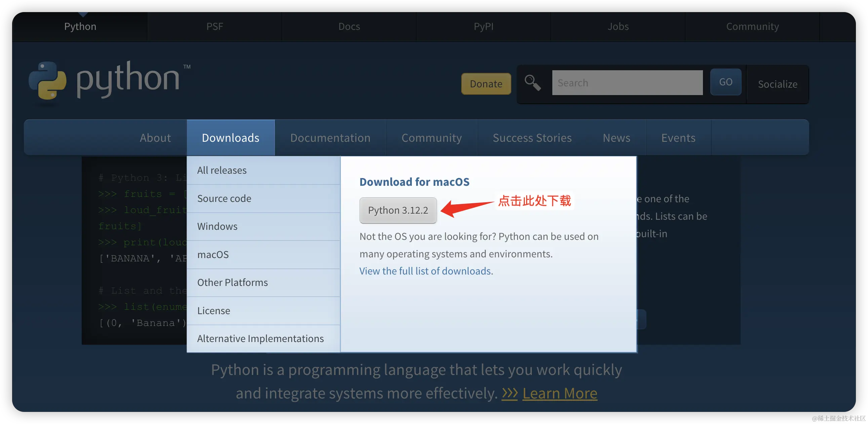Select Other Platforms menu entry
Viewport: 868px width, 424px height.
pyautogui.click(x=263, y=282)
